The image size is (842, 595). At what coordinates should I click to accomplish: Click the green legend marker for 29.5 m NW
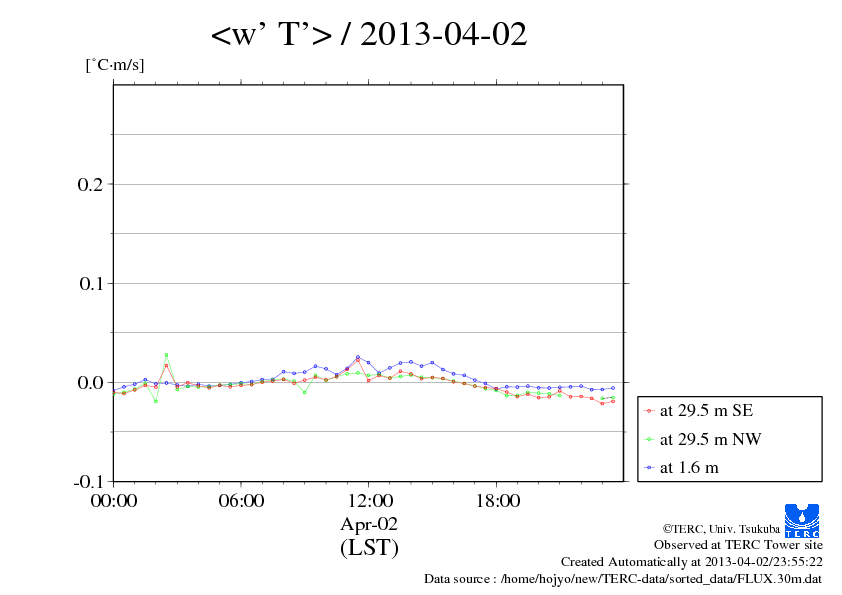pyautogui.click(x=650, y=439)
